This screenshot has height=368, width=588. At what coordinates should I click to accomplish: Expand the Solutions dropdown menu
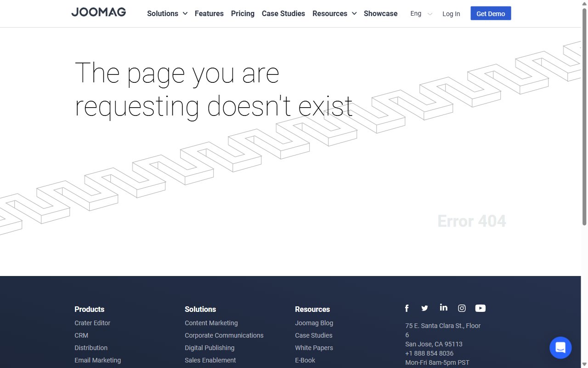pos(167,13)
